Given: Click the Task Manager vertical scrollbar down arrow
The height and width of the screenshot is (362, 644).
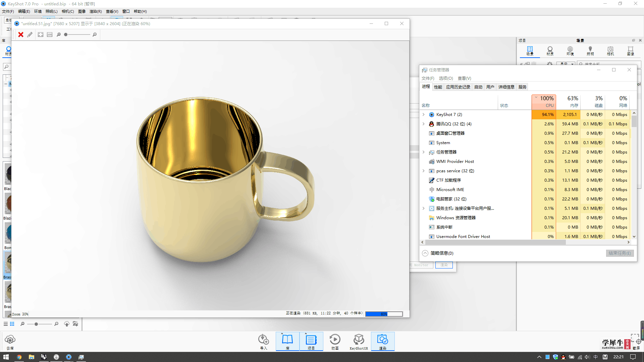Looking at the screenshot, I should tap(634, 237).
